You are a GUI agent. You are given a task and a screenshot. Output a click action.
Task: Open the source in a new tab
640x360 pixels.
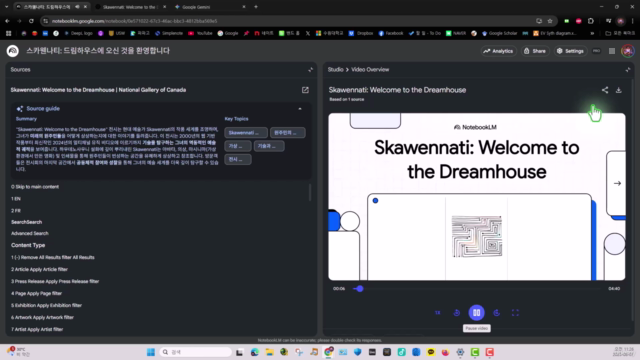tap(305, 90)
